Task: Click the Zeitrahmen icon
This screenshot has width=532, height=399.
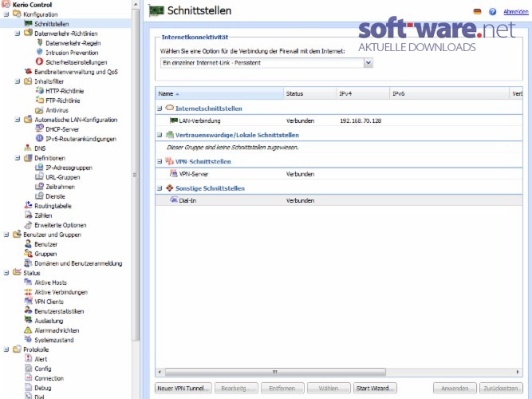Action: tap(40, 187)
